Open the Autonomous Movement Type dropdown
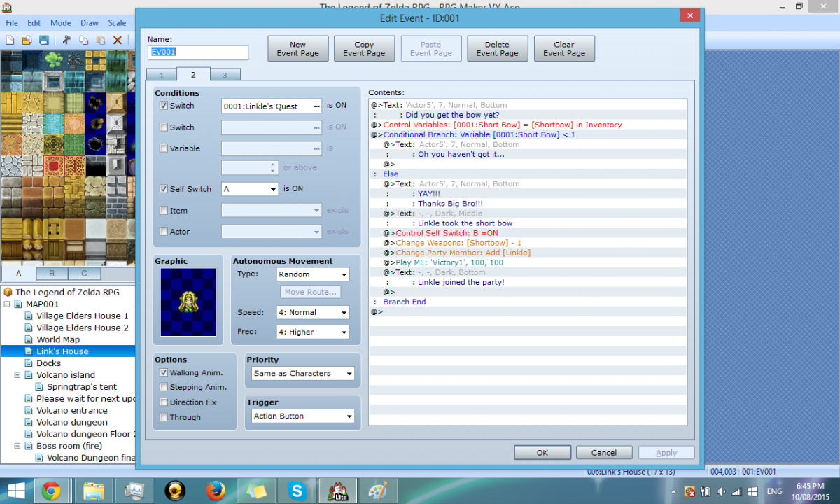840x504 pixels. pyautogui.click(x=313, y=274)
